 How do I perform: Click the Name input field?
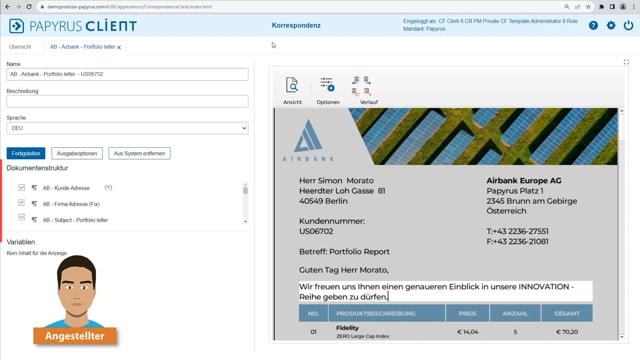[x=127, y=74]
